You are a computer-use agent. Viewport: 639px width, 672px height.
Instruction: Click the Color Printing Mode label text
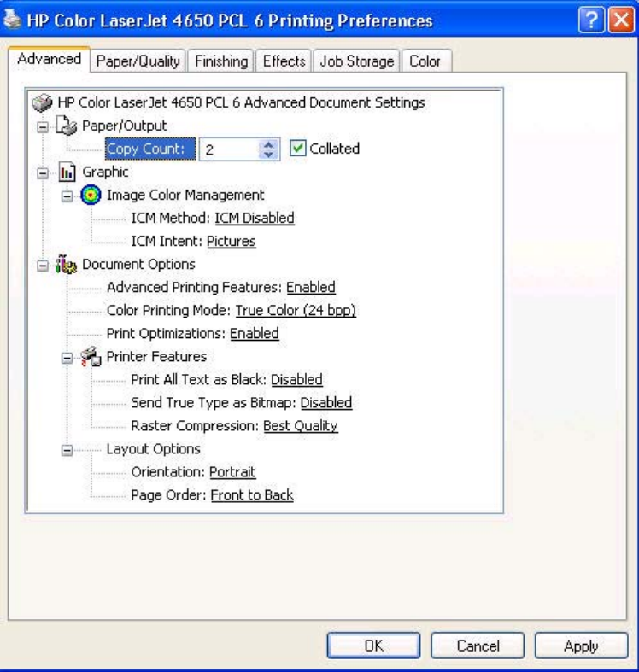click(x=169, y=311)
